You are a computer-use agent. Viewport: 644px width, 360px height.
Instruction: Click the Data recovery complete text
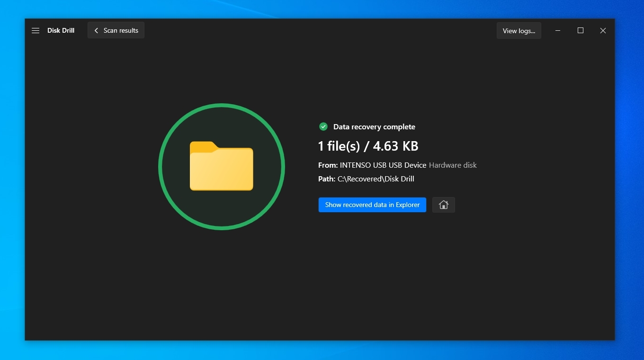point(374,127)
